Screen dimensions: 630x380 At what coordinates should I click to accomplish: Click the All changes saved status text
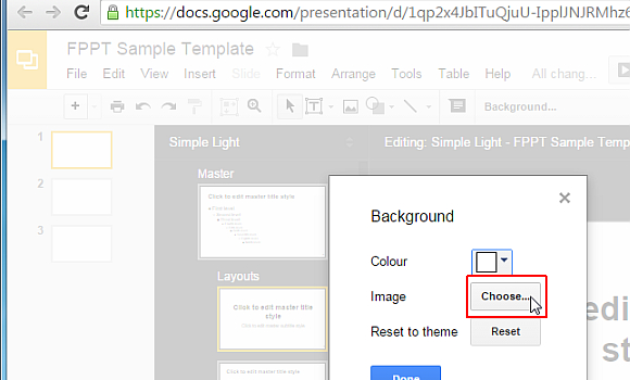coord(563,74)
